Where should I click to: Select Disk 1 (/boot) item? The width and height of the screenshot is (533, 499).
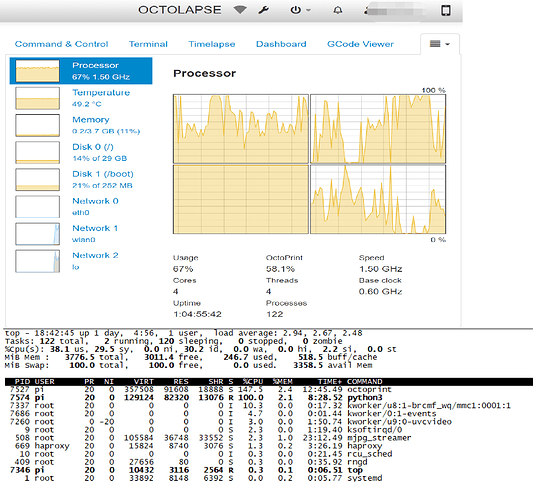[81, 179]
